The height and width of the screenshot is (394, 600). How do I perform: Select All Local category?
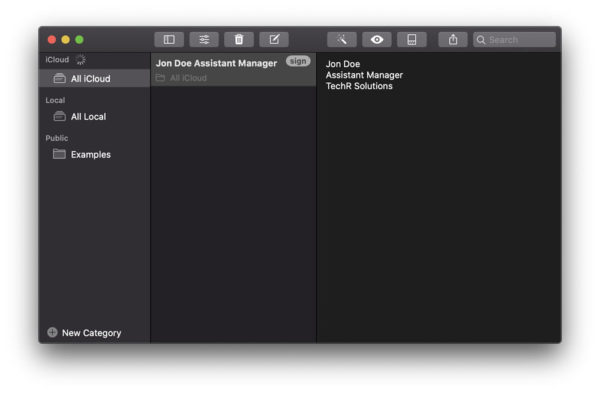pos(95,116)
